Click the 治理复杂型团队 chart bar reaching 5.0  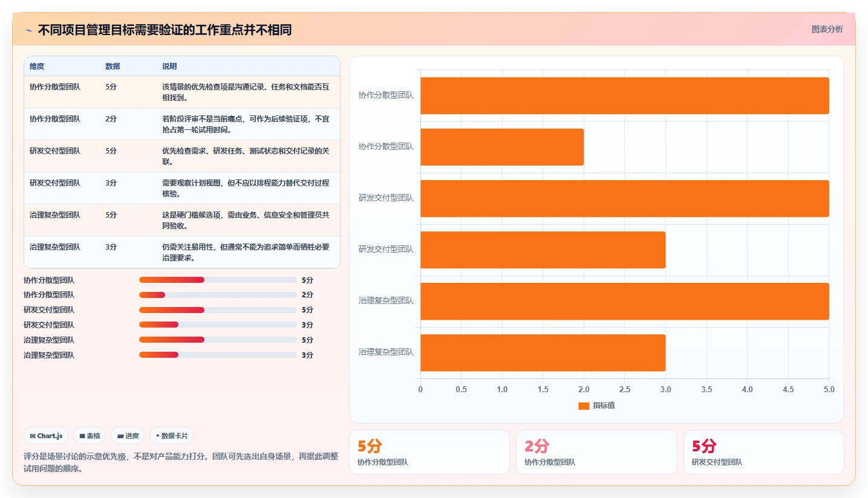pos(625,301)
